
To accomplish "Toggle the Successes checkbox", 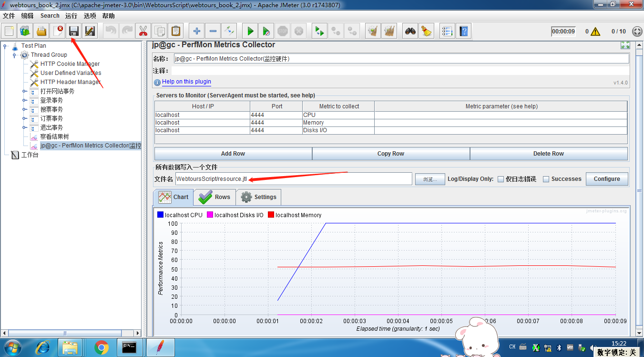I will click(546, 179).
